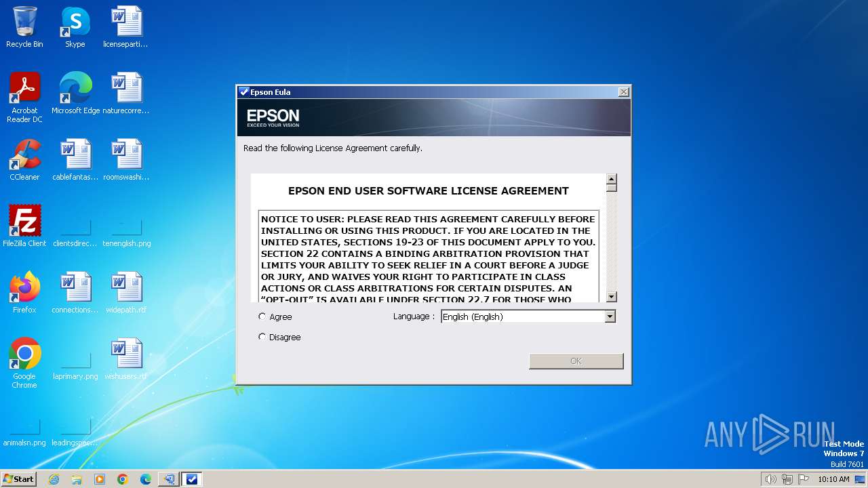Open the Windows Start menu
Screen dimensions: 868x488
[x=19, y=479]
